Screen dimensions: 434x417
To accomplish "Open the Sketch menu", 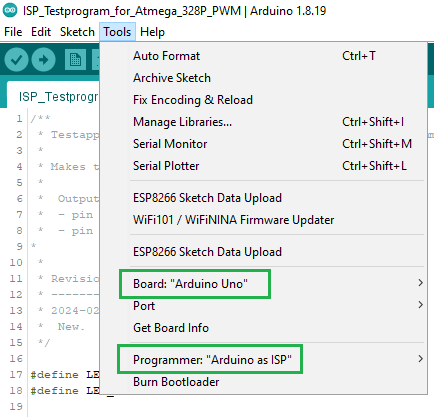I will (x=77, y=32).
